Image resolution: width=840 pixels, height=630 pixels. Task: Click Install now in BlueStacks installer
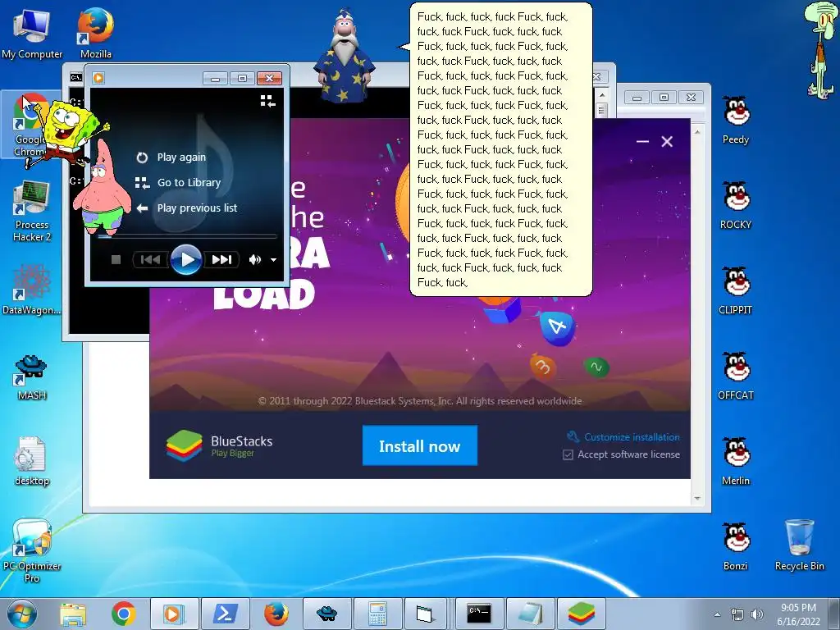point(419,445)
